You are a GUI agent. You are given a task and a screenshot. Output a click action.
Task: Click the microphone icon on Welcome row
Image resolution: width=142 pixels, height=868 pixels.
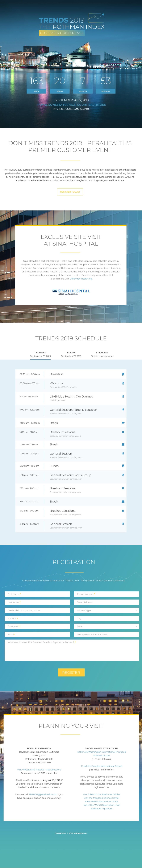[123, 383]
